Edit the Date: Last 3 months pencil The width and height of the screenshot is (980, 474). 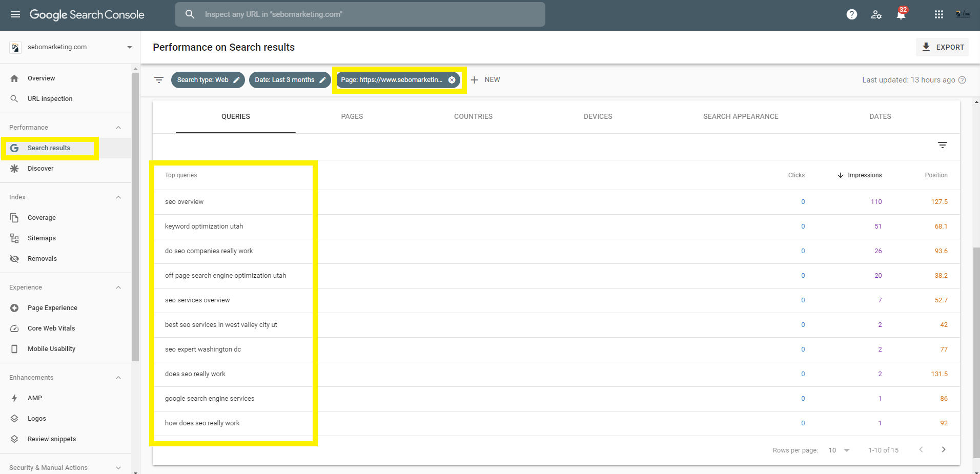coord(322,80)
